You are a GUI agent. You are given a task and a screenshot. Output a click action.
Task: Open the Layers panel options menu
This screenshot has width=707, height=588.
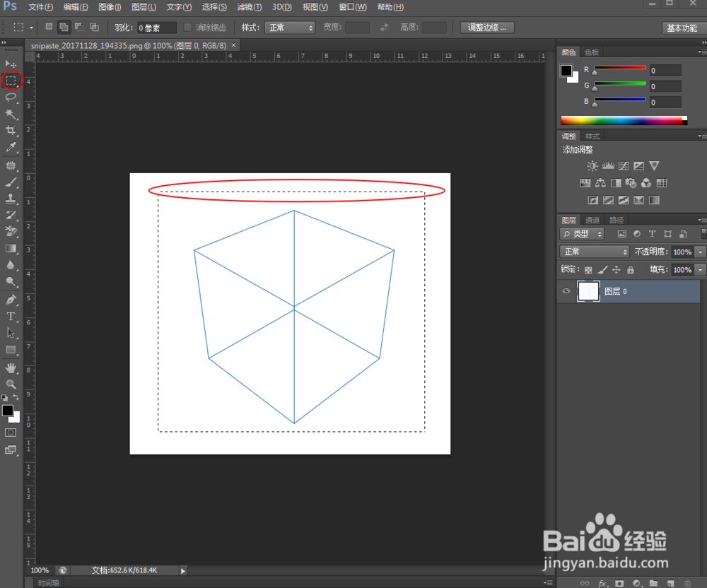click(701, 220)
